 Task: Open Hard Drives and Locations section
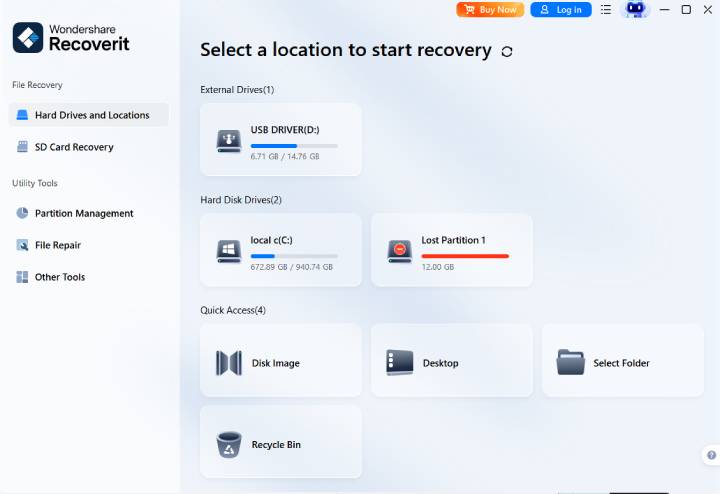[88, 115]
